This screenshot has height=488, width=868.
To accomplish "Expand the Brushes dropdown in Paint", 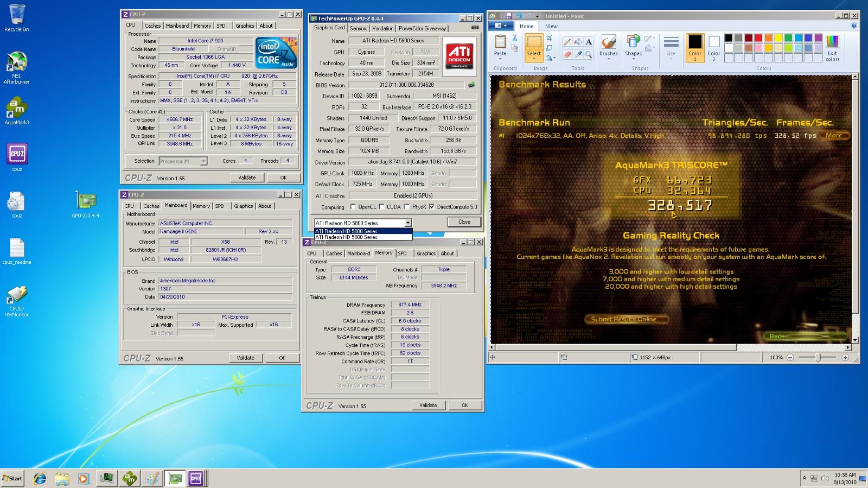I will click(609, 59).
